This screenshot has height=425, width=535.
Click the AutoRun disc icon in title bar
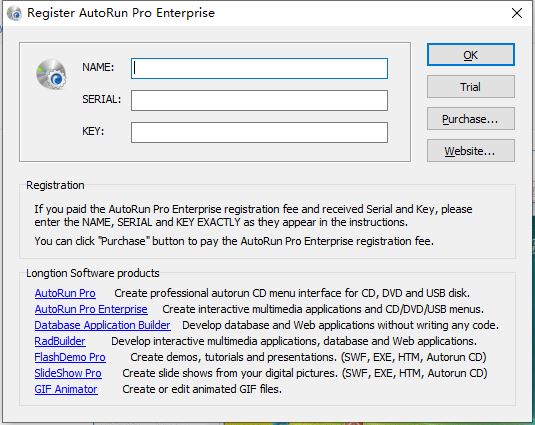14,13
